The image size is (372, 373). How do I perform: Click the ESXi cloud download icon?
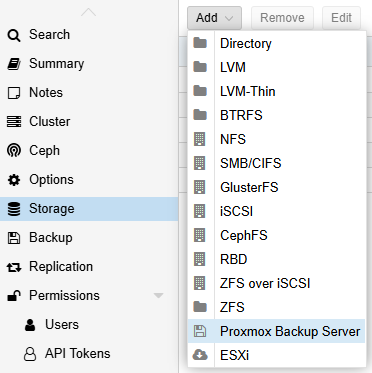tap(200, 355)
